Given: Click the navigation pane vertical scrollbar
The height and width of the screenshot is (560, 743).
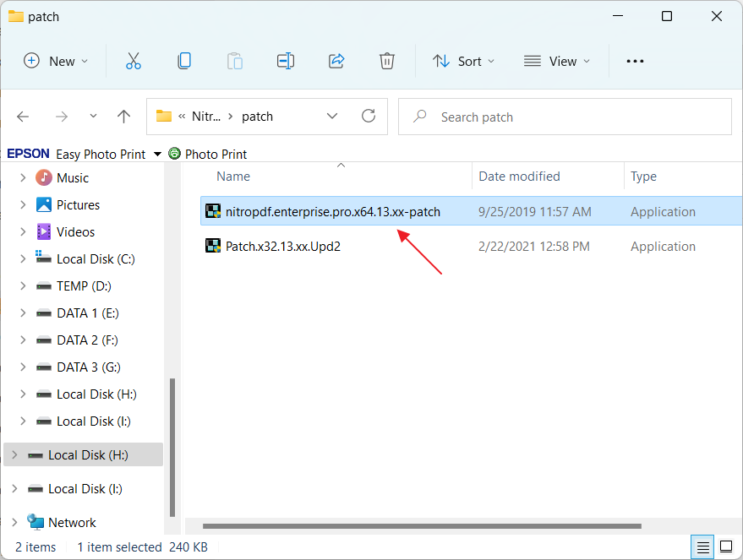Looking at the screenshot, I should tap(172, 448).
